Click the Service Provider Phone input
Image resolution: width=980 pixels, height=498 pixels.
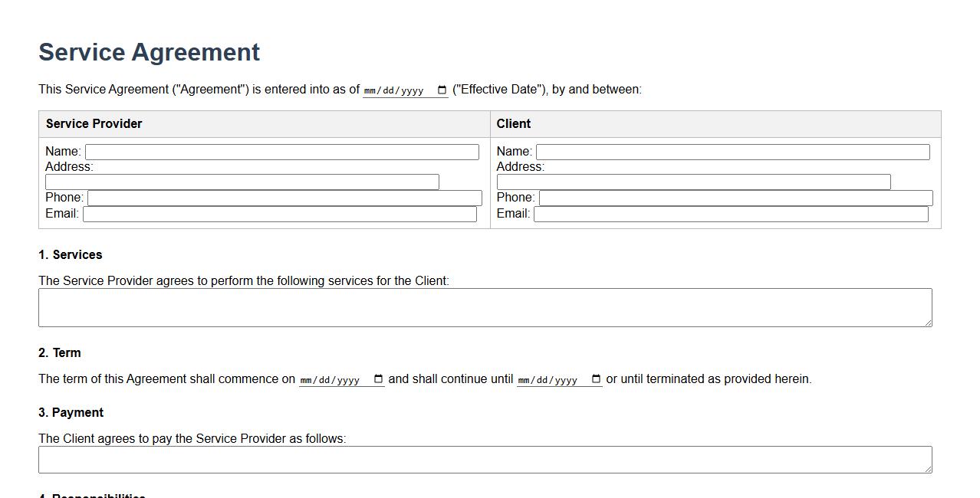284,197
